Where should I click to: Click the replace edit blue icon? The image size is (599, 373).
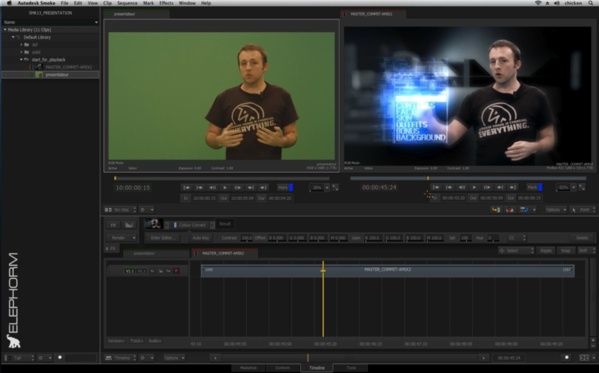524,210
